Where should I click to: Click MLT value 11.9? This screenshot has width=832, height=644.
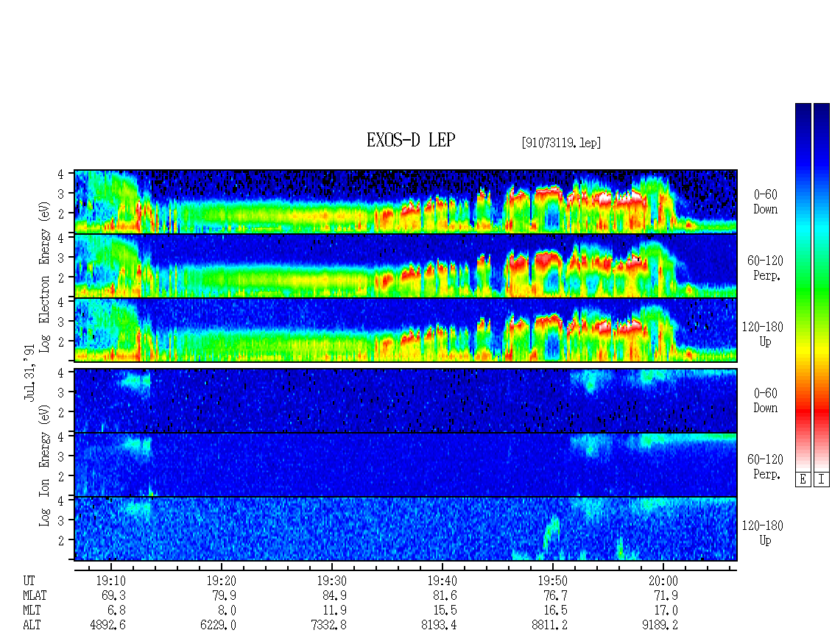point(334,611)
